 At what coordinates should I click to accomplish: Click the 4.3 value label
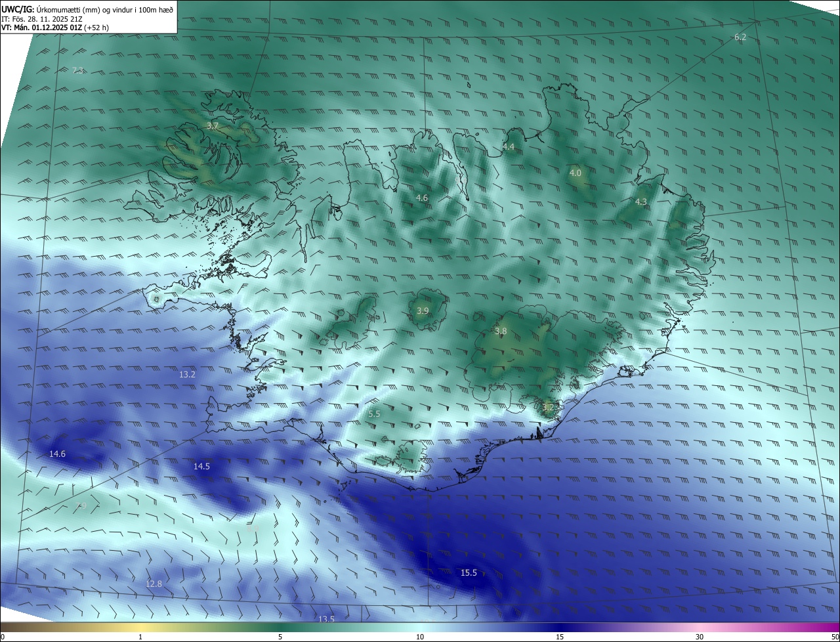click(x=641, y=202)
